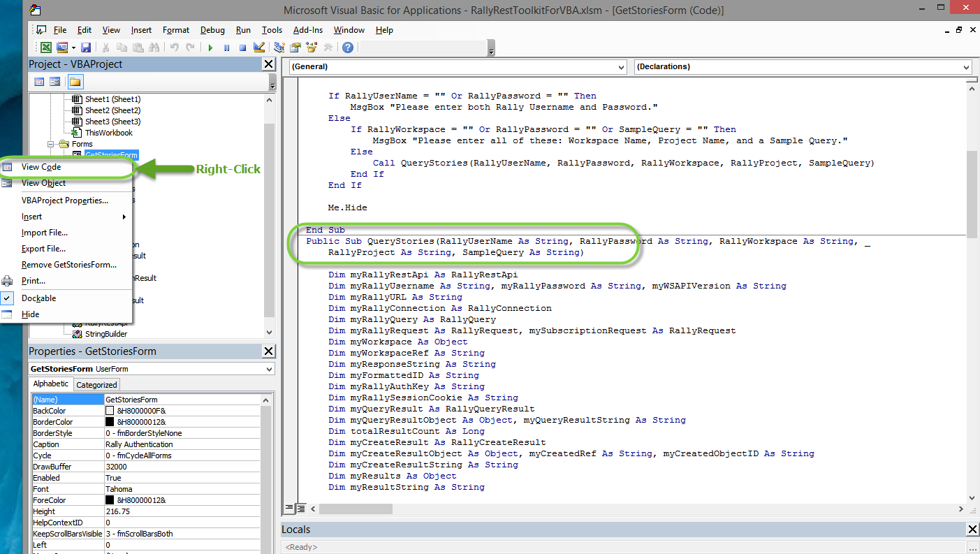Open dropdown arrow next to Insert UserForm icon
This screenshot has width=980, height=554.
pyautogui.click(x=73, y=48)
